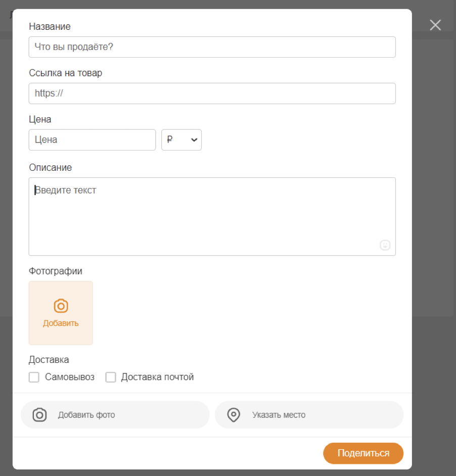The image size is (456, 476).
Task: Focus the Описание text area
Action: point(212,216)
